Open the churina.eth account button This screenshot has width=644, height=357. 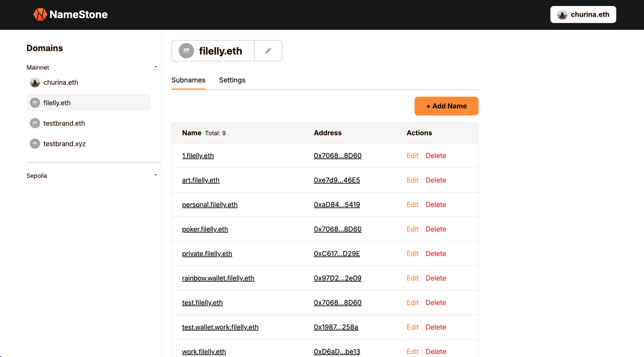583,15
